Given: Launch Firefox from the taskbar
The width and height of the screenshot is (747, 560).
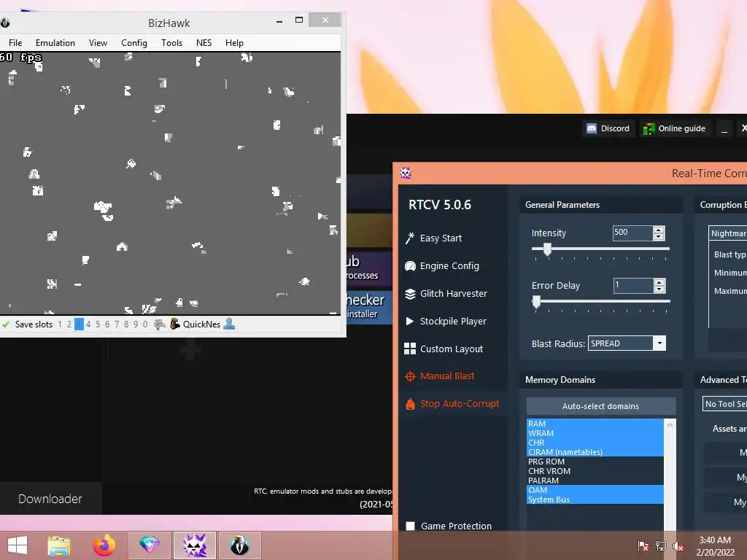Looking at the screenshot, I should coord(104,545).
